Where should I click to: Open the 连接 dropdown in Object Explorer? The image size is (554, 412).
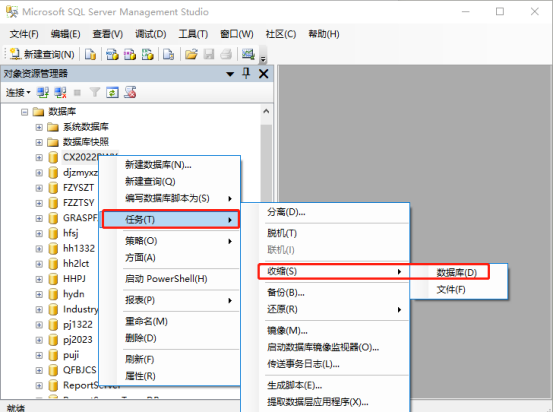18,93
